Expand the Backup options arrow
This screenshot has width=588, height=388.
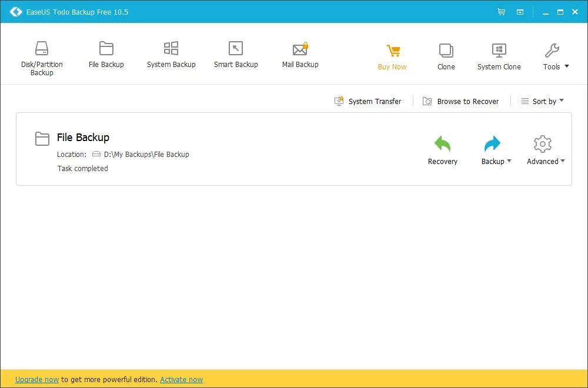tap(509, 161)
